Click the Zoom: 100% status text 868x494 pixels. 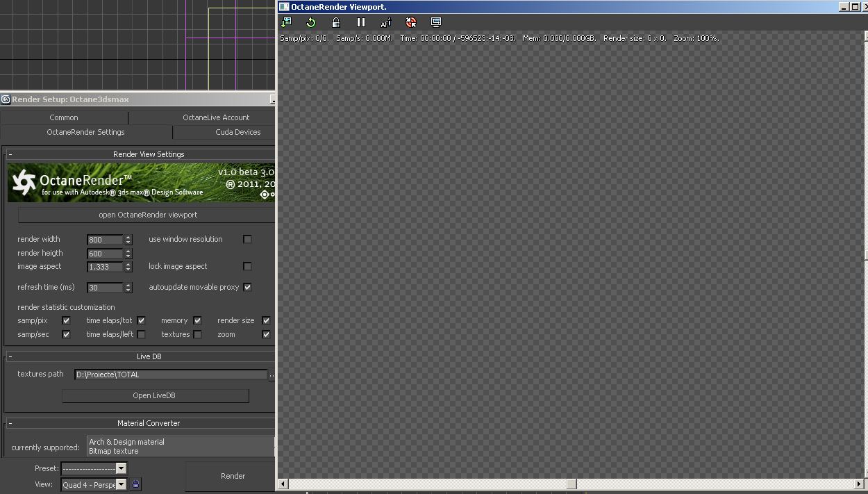[x=696, y=38]
